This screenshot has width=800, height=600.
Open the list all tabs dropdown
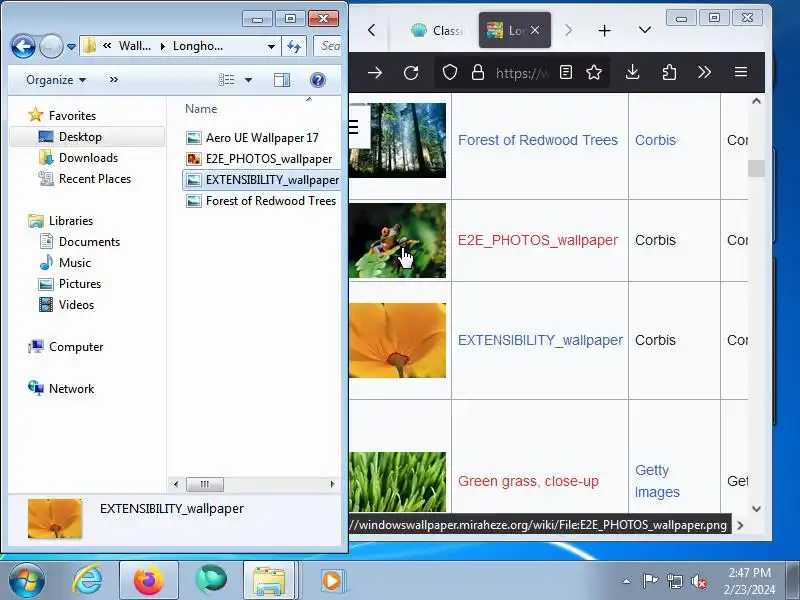point(645,30)
